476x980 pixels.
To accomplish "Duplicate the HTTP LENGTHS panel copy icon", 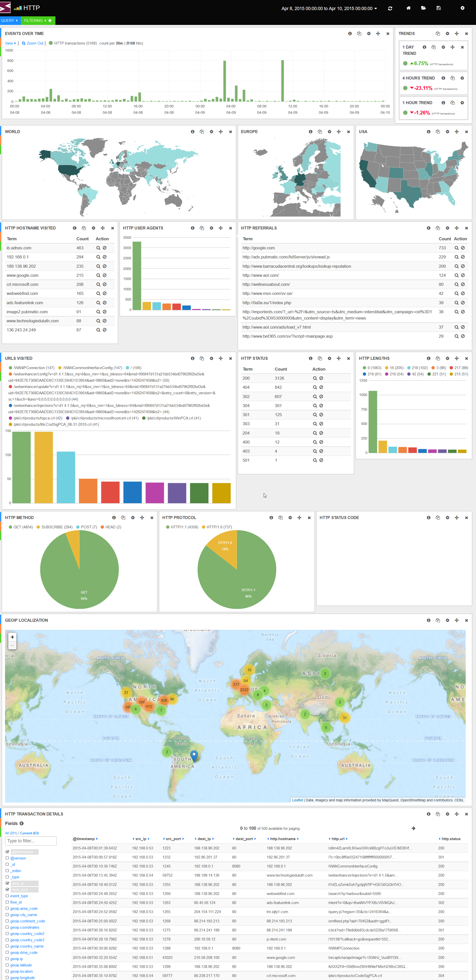I will coord(437,358).
